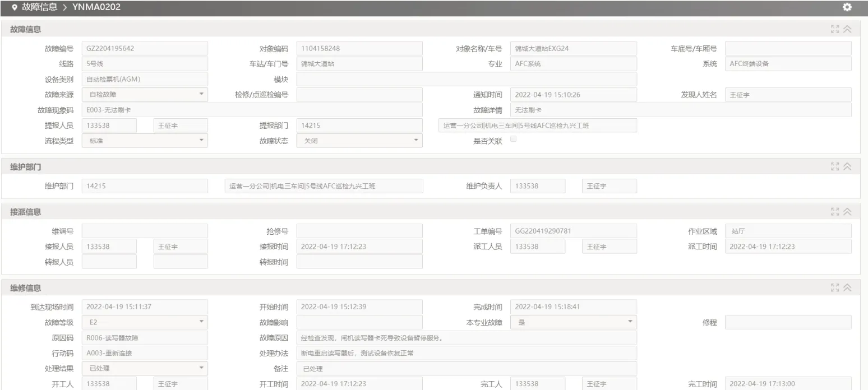Click the 处理办法 field
This screenshot has width=868, height=390.
pyautogui.click(x=467, y=353)
